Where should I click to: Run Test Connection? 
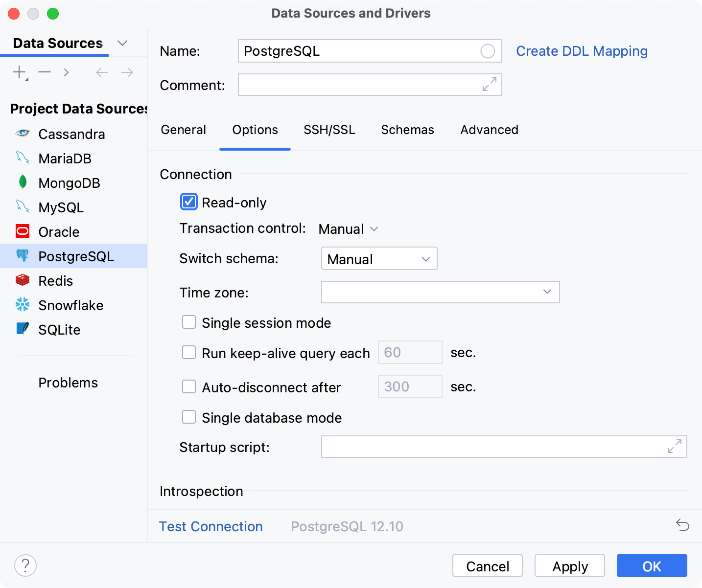(211, 526)
